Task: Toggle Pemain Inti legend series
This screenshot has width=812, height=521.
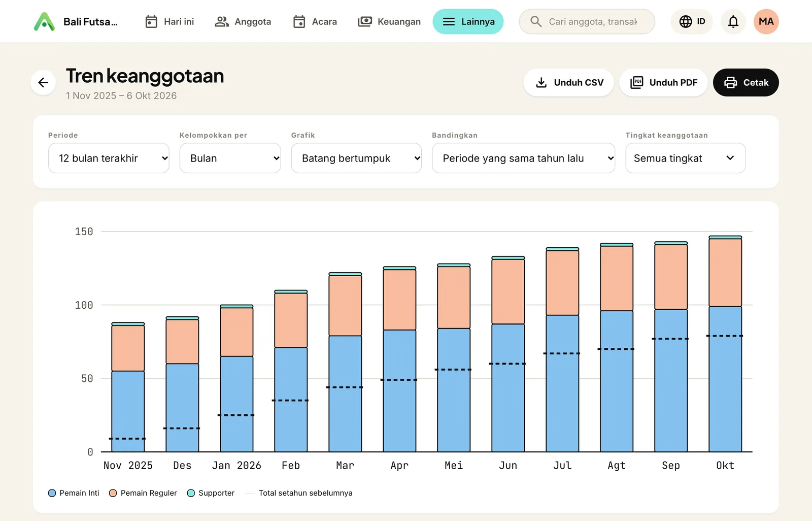Action: coord(74,493)
